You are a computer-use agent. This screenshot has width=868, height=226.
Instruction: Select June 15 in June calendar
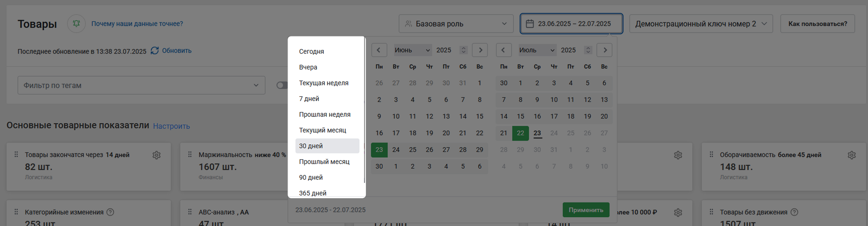pyautogui.click(x=480, y=116)
